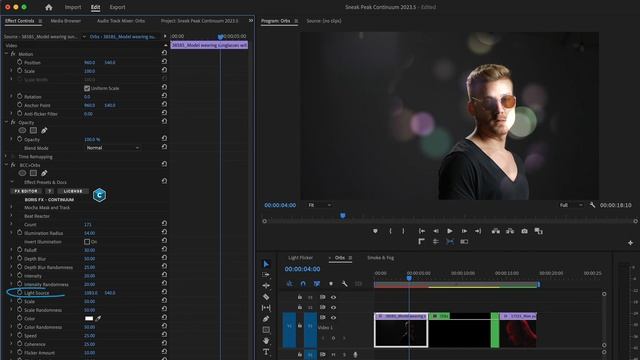
Task: Click Mark In button
Action: click(390, 231)
